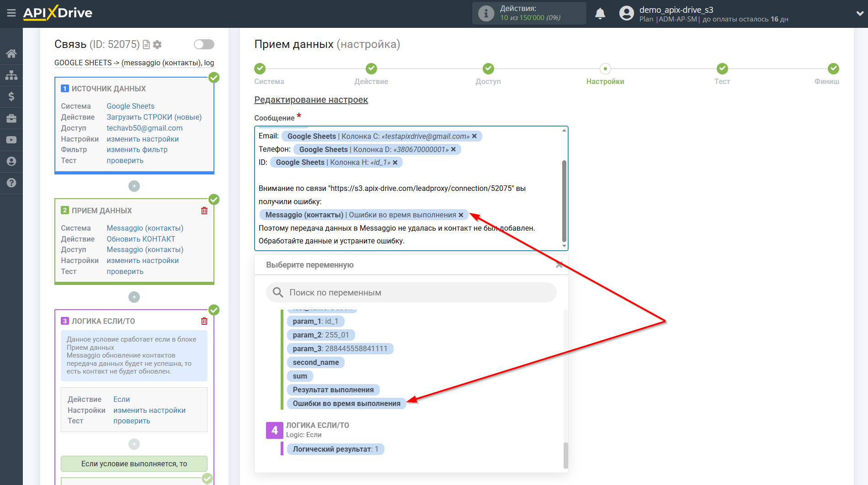Remove the Email Колонка C variable tag
Screen dimensions: 868x485
(474, 136)
